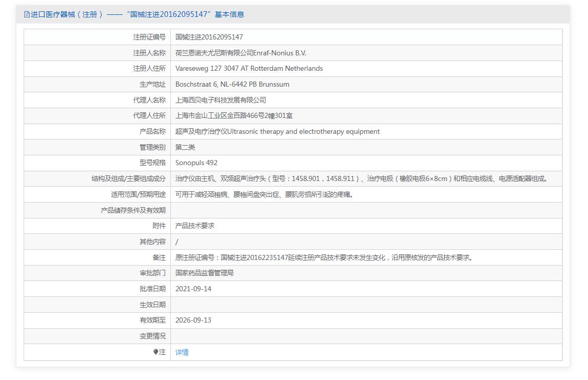The height and width of the screenshot is (380, 588).
Task: Click the 其他内容 label
Action: click(152, 242)
